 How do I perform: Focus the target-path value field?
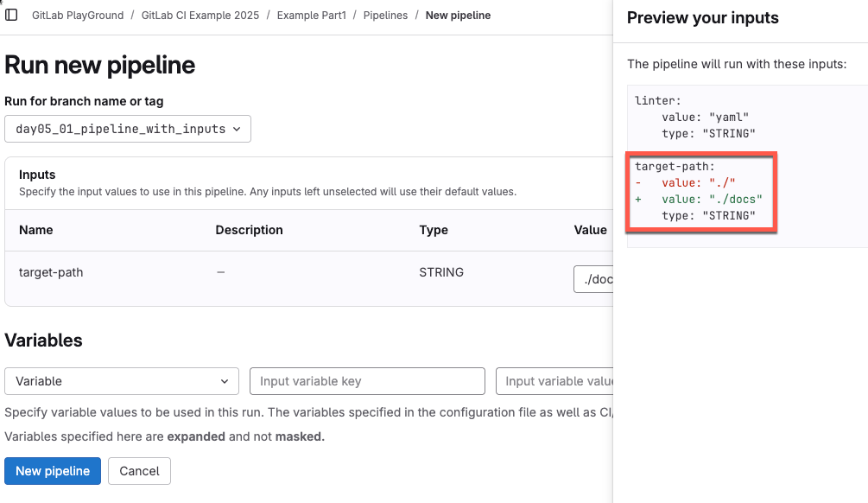pyautogui.click(x=593, y=278)
